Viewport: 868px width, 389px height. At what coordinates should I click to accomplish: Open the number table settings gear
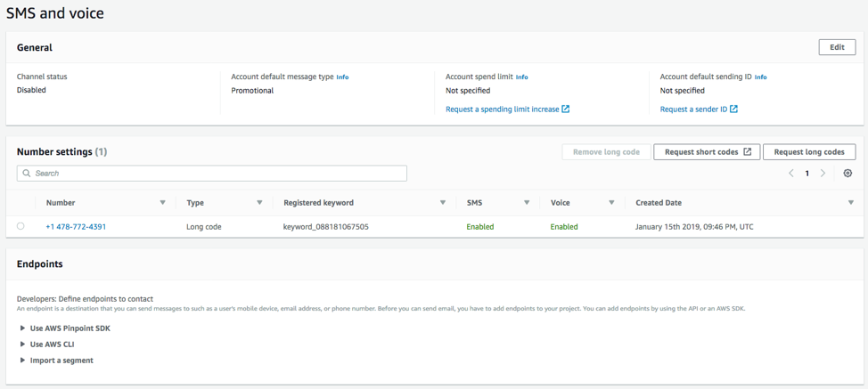(x=848, y=173)
